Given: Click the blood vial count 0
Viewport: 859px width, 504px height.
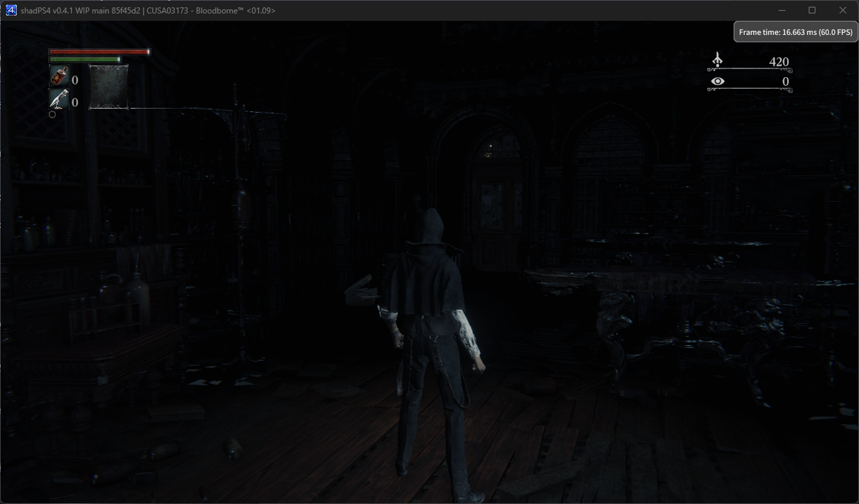Looking at the screenshot, I should pos(74,80).
